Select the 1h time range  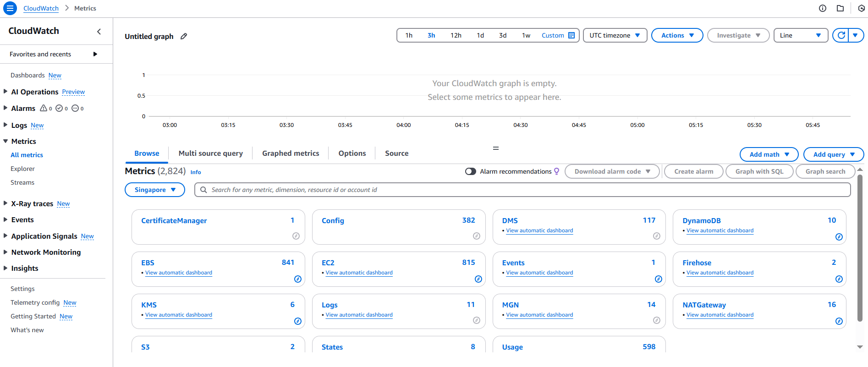(x=409, y=35)
